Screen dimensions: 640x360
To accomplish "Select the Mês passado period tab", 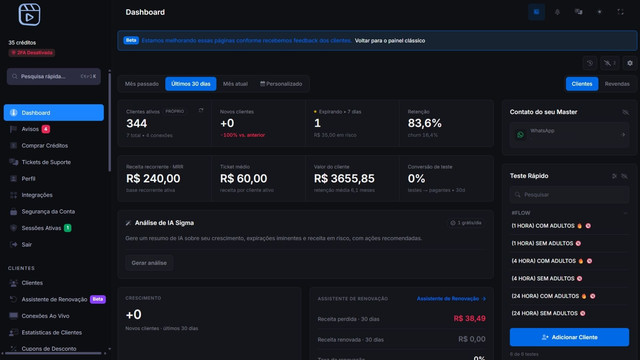I will 142,84.
